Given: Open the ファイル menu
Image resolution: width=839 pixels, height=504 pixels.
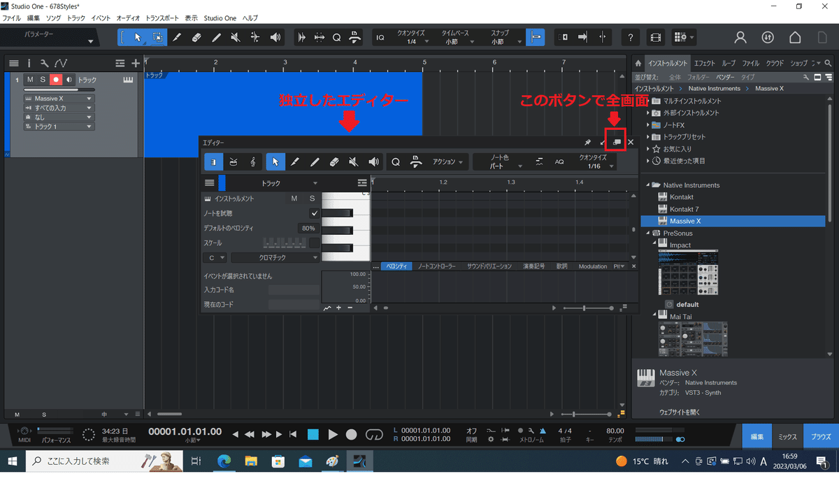Looking at the screenshot, I should coord(11,17).
